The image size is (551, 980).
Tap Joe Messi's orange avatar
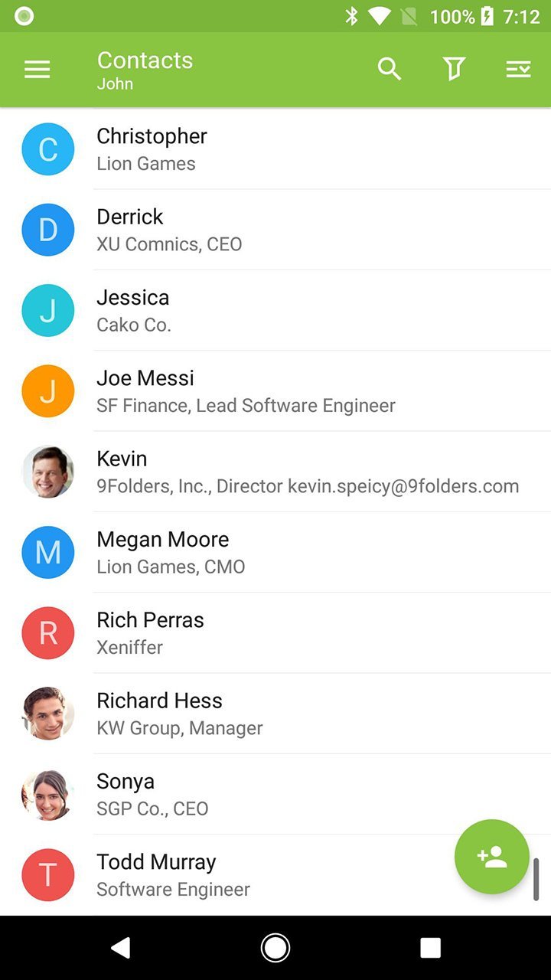48,391
